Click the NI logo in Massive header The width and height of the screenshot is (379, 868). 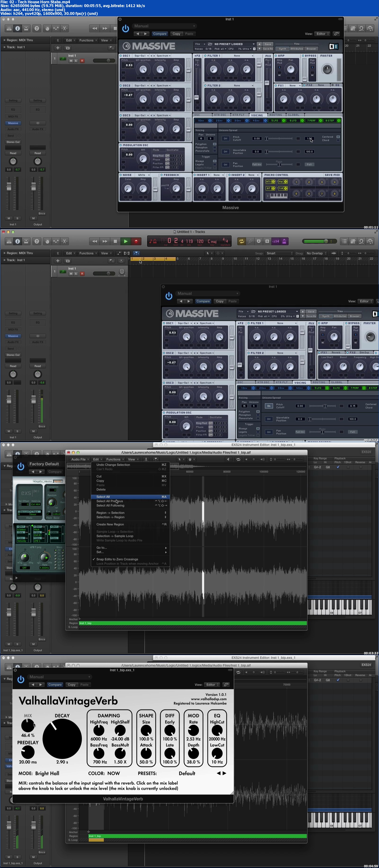pos(334,47)
